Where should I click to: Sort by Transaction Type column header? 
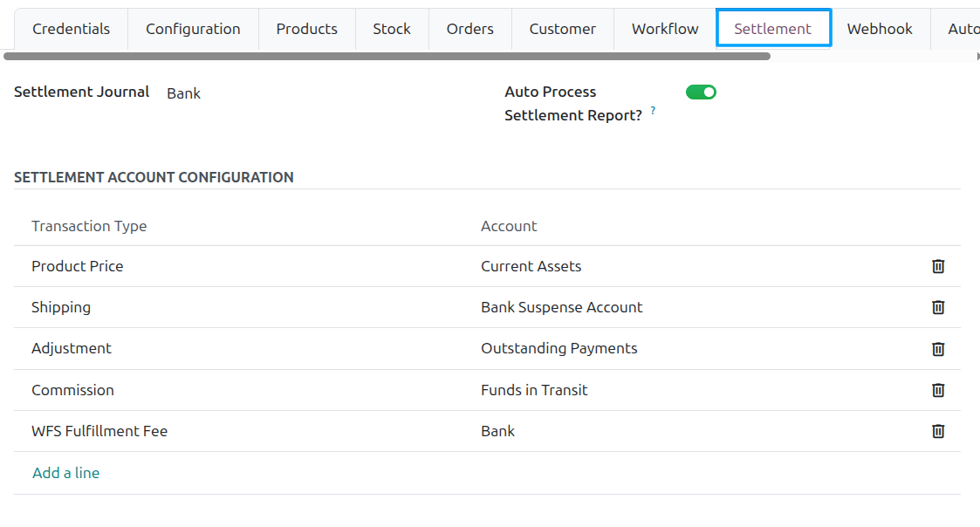coord(89,226)
